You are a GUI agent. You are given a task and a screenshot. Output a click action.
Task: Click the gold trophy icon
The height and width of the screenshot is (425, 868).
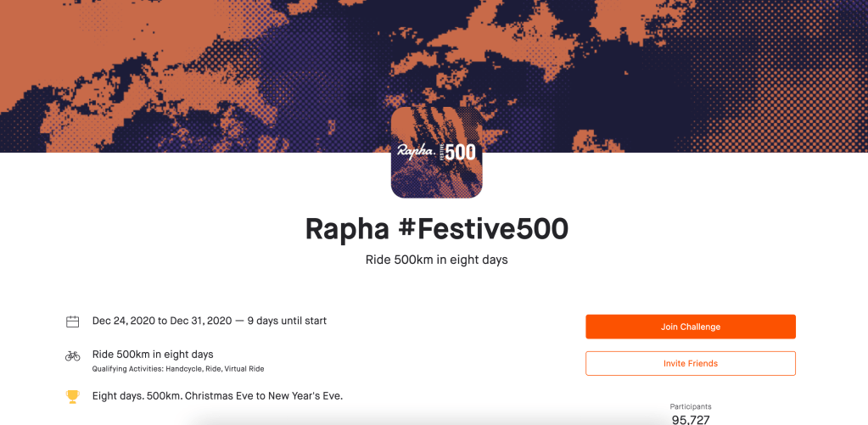tap(73, 396)
